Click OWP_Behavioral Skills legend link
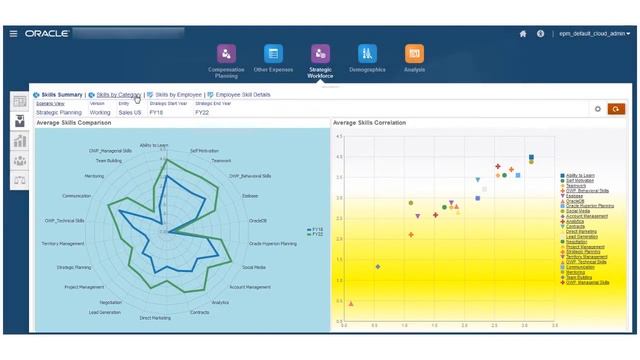Screen dimensions: 640x360 pyautogui.click(x=587, y=191)
